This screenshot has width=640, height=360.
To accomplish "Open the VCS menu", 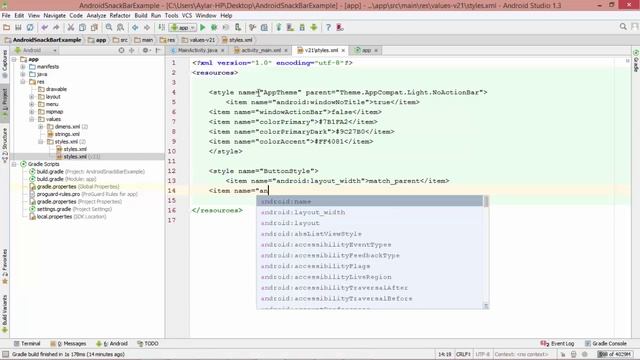I will tap(187, 16).
